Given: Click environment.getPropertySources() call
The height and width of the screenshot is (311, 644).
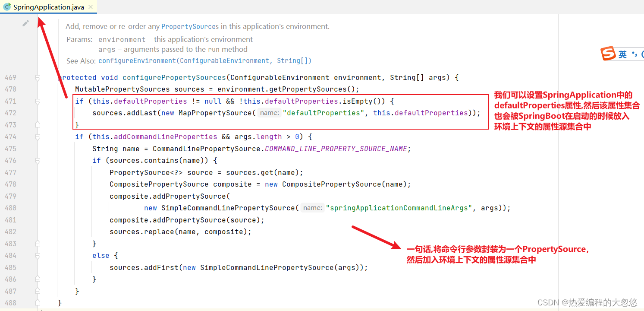Looking at the screenshot, I should pos(286,89).
